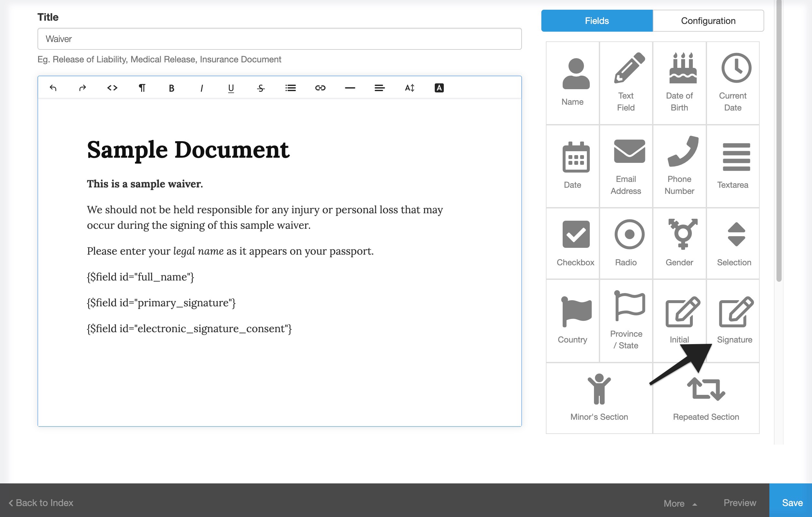Open text alignment options

tap(380, 88)
